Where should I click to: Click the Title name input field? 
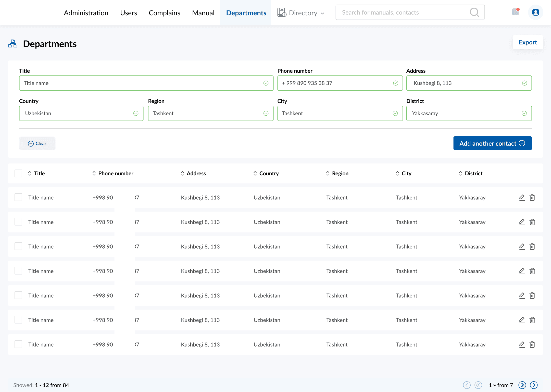tap(146, 83)
